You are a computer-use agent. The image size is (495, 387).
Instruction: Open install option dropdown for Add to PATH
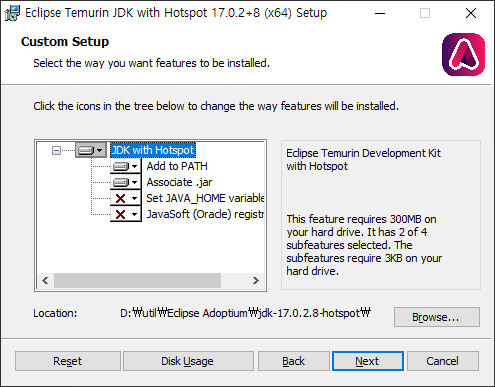(x=126, y=166)
